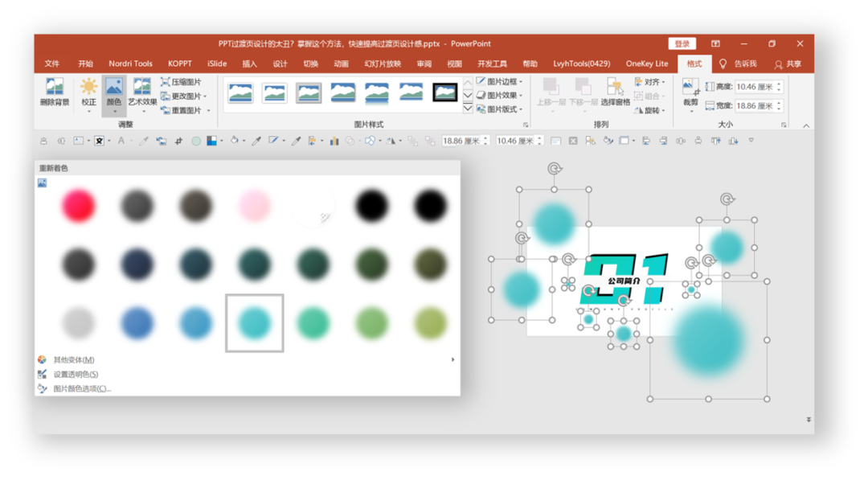Click the quick toolbar merge shapes icon
Screen dimensions: 868x480
coord(370,142)
